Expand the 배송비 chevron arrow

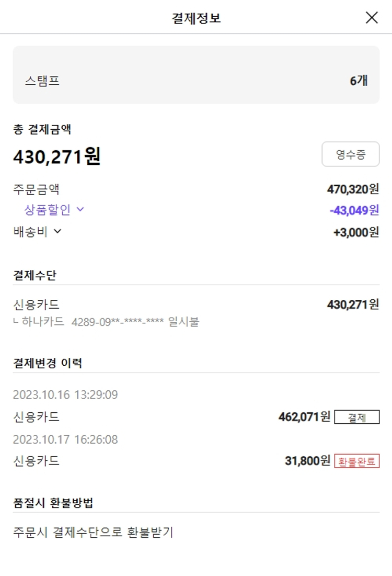(x=57, y=231)
